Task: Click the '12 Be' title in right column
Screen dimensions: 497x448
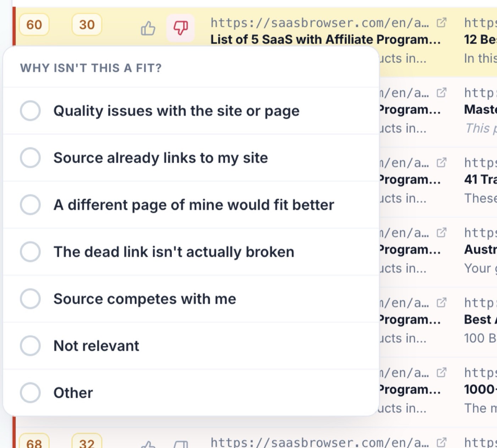Action: click(480, 39)
